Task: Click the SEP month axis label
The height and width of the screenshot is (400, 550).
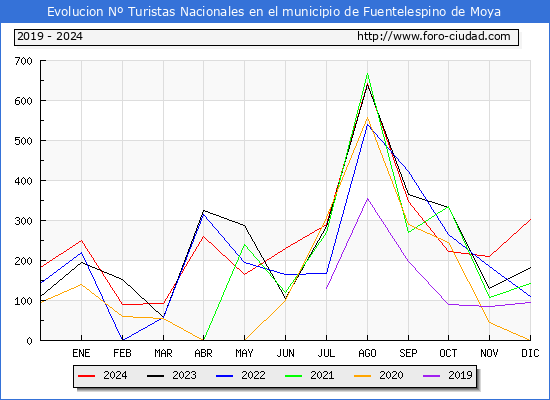Action: point(408,353)
